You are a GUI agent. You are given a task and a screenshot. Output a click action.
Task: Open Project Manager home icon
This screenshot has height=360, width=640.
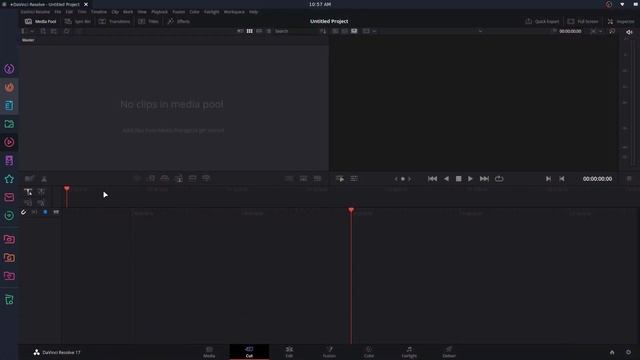(612, 352)
